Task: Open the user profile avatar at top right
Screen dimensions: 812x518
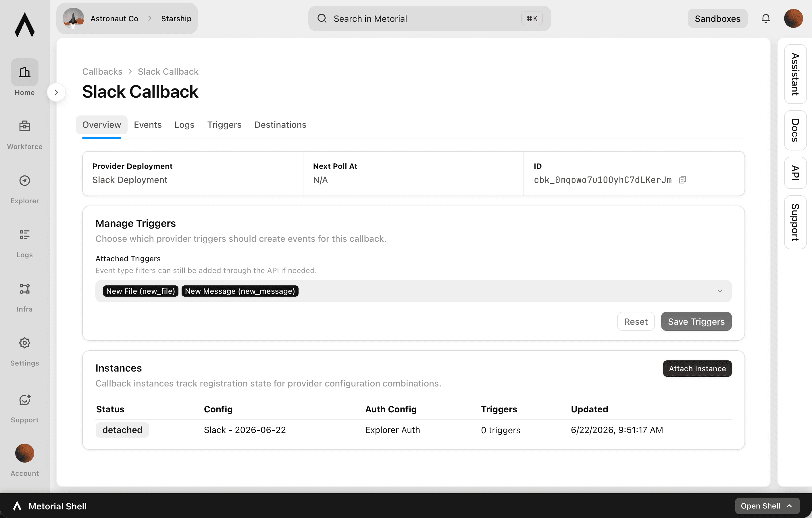Action: (793, 19)
